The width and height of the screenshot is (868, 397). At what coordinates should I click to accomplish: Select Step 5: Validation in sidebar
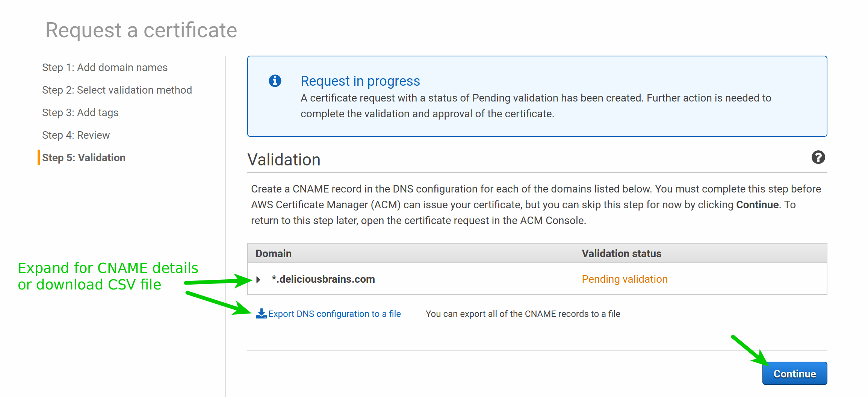click(x=84, y=158)
